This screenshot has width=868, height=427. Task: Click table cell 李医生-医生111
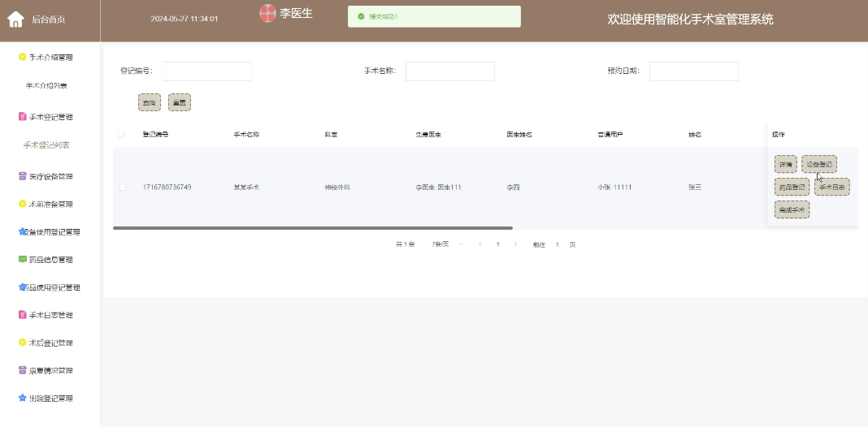(438, 188)
